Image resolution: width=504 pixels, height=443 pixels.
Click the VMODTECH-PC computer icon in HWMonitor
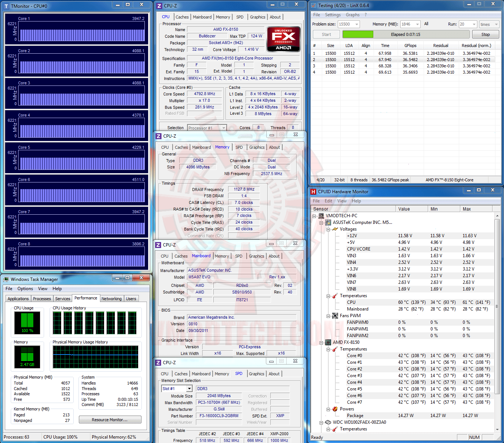tap(321, 216)
